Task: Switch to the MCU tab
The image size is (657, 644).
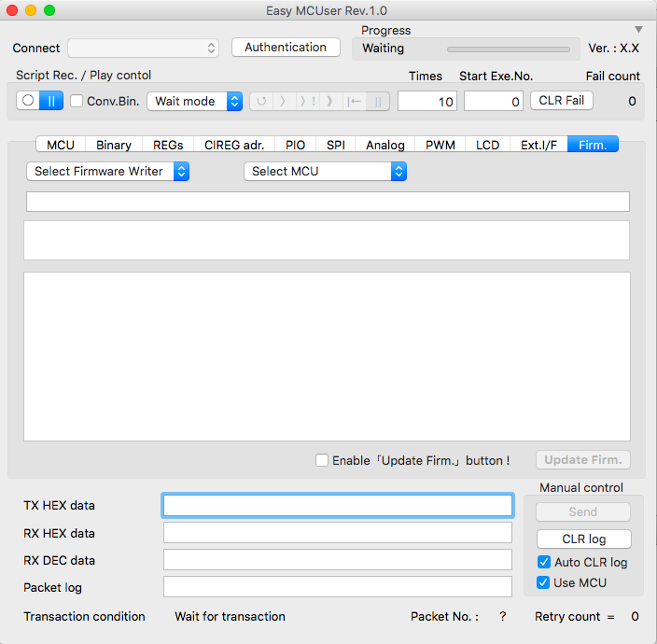Action: (61, 145)
